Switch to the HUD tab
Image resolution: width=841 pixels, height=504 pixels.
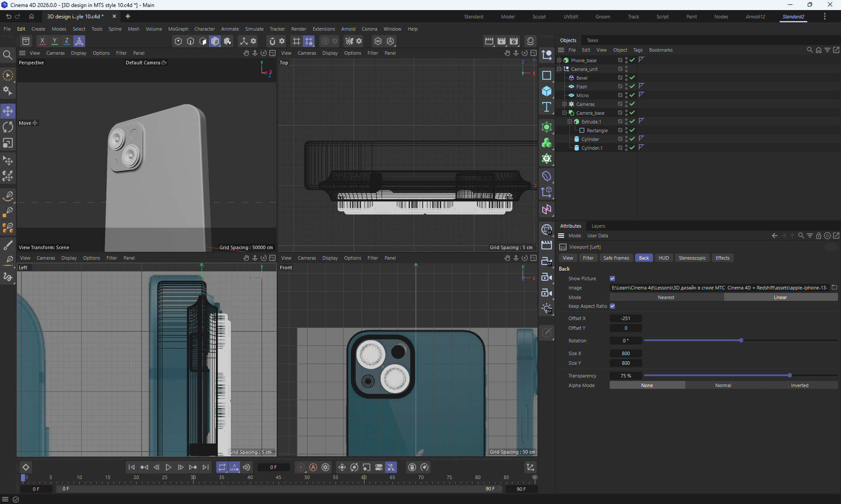tap(664, 258)
